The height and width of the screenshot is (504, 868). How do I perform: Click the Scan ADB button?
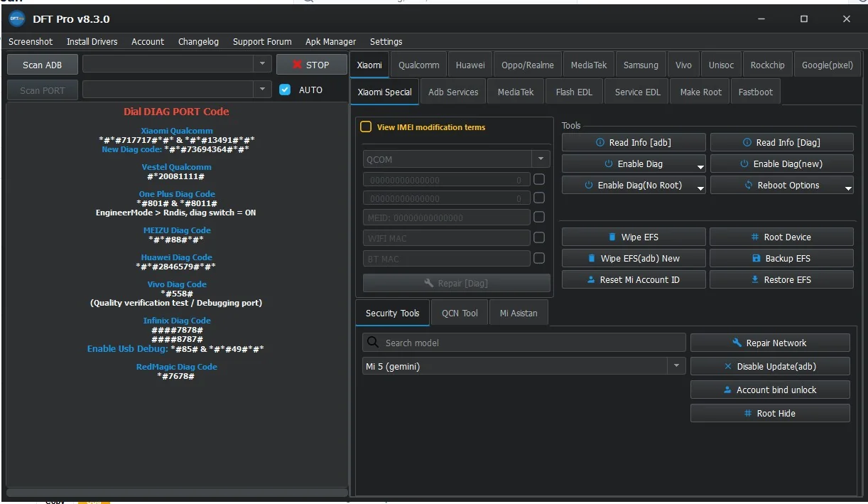point(43,65)
